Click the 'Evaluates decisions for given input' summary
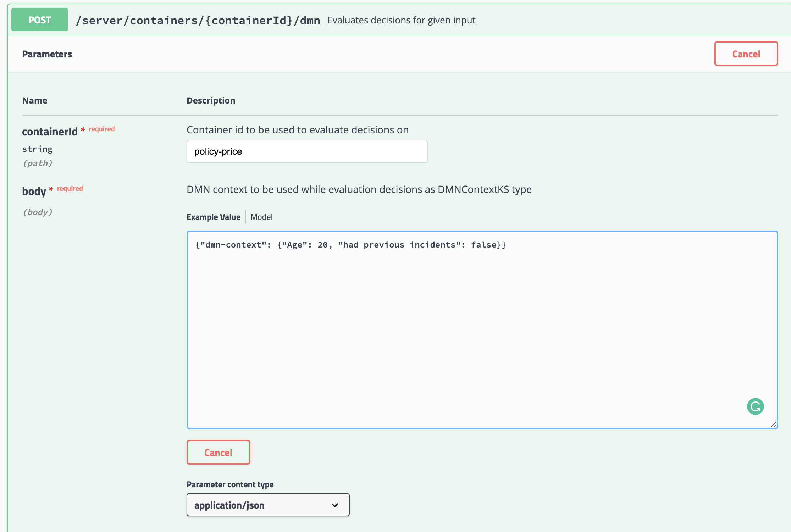Screen dimensions: 791x532 (x=401, y=20)
